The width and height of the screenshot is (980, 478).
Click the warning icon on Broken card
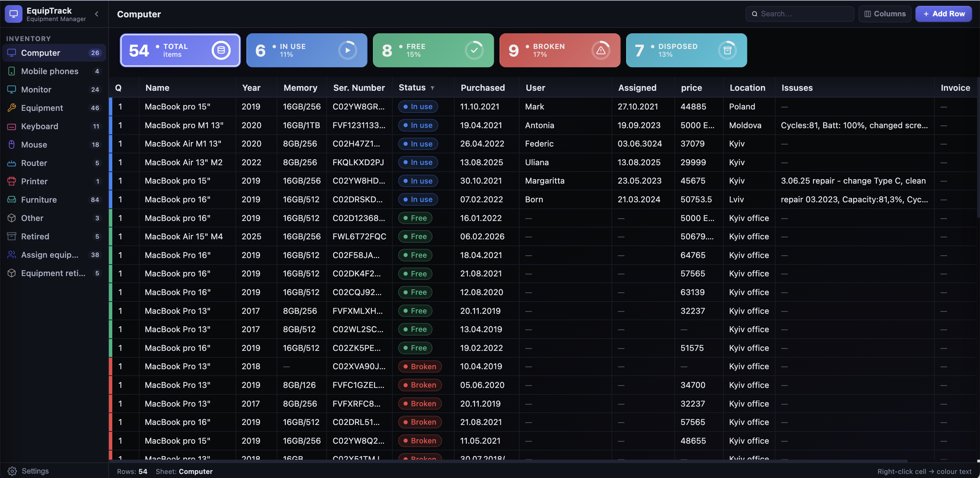tap(601, 50)
